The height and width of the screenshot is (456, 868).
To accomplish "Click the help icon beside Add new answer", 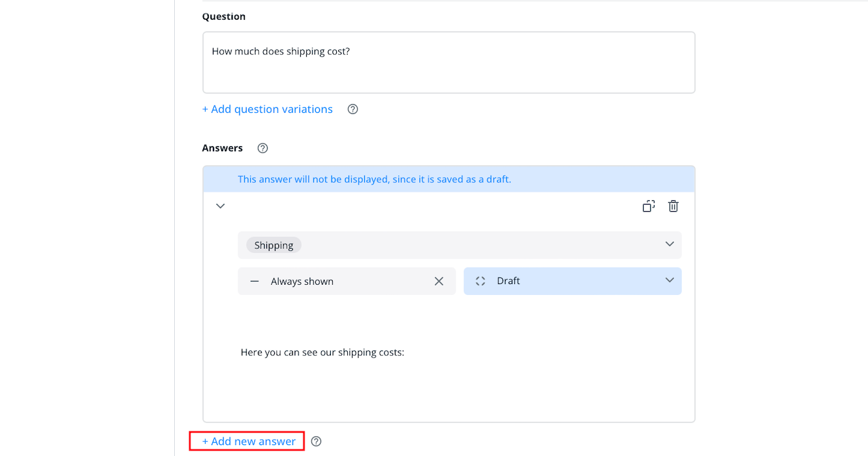I will point(316,442).
